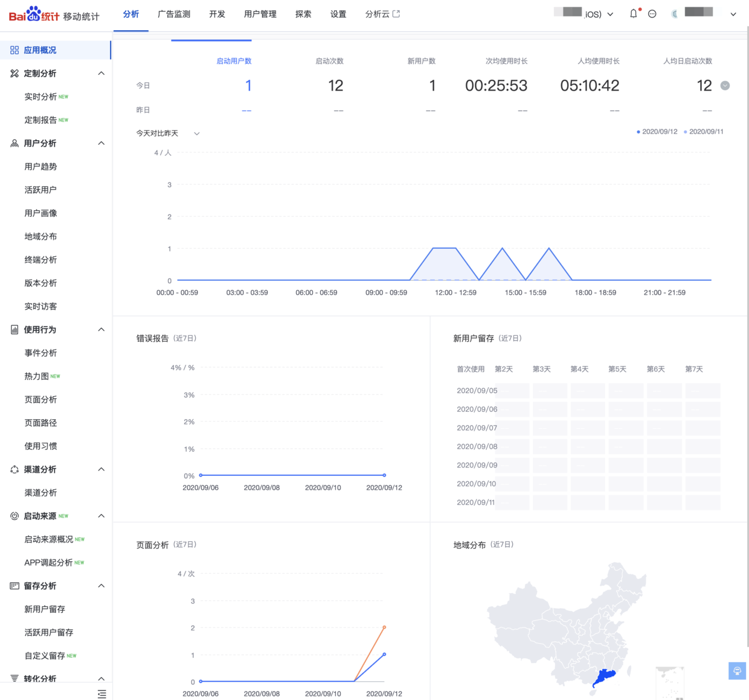The width and height of the screenshot is (749, 700).
Task: Open the chat message bubble icon
Action: (652, 14)
